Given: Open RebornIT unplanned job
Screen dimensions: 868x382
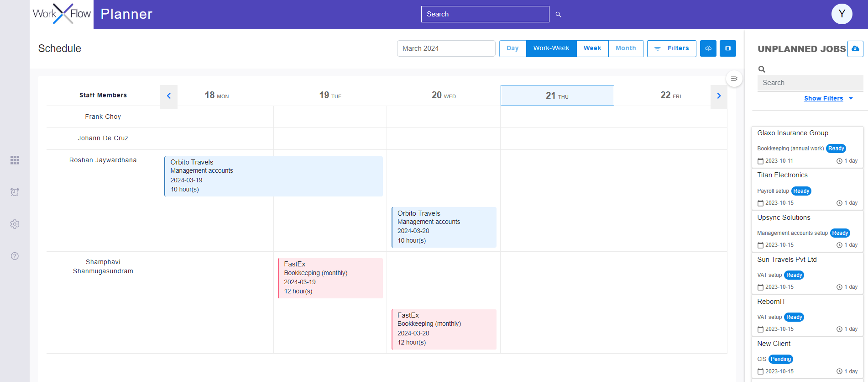Looking at the screenshot, I should 807,315.
